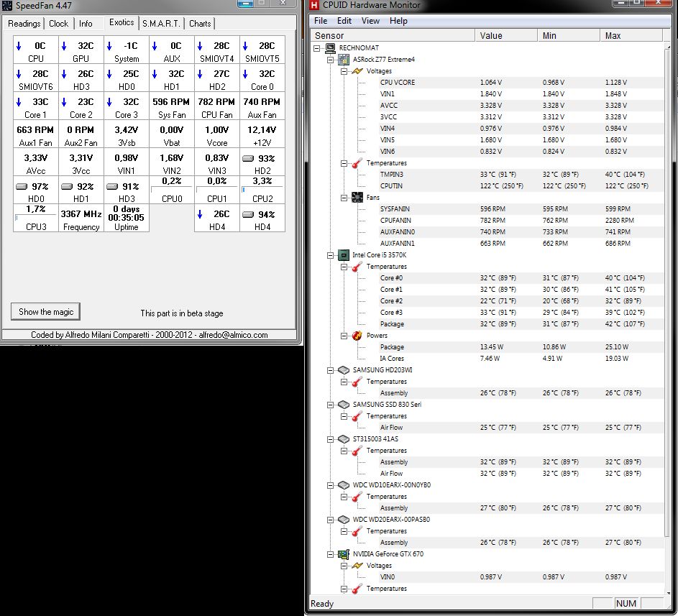Screen dimensions: 678x616
Task: Click the SAMSUNG SSD 830 drive icon
Action: click(x=344, y=405)
